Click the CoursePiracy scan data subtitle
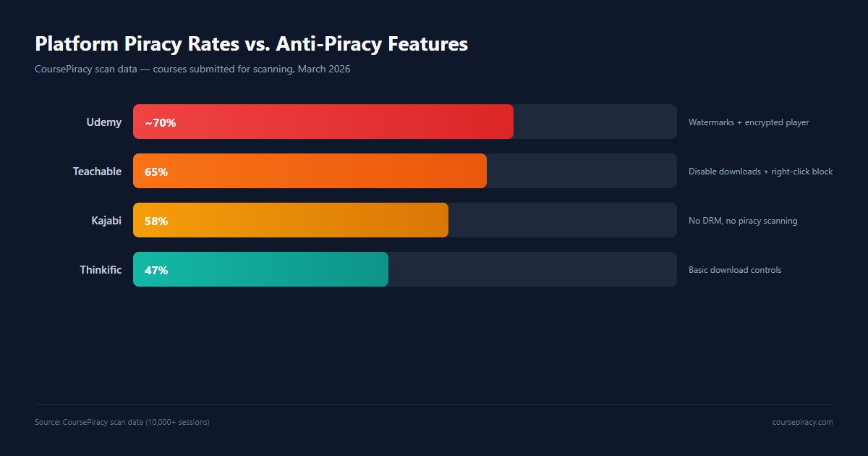The height and width of the screenshot is (456, 868). (x=192, y=69)
